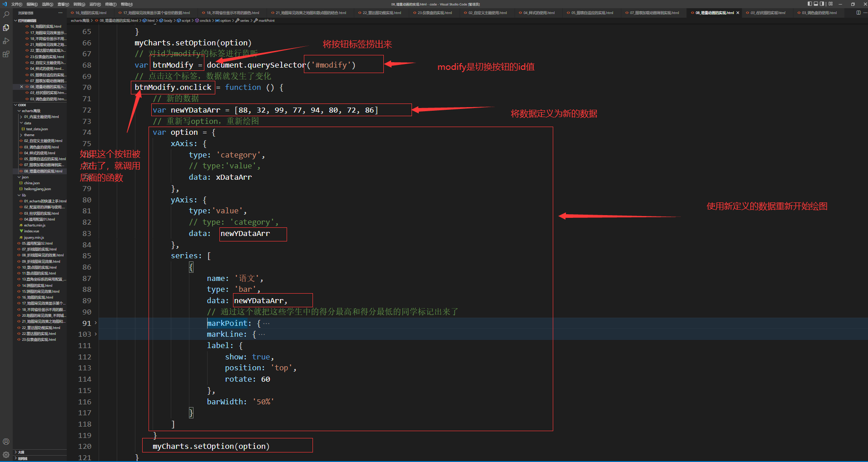Expand folded markPoint block at line 91
The width and height of the screenshot is (868, 462).
click(x=95, y=323)
